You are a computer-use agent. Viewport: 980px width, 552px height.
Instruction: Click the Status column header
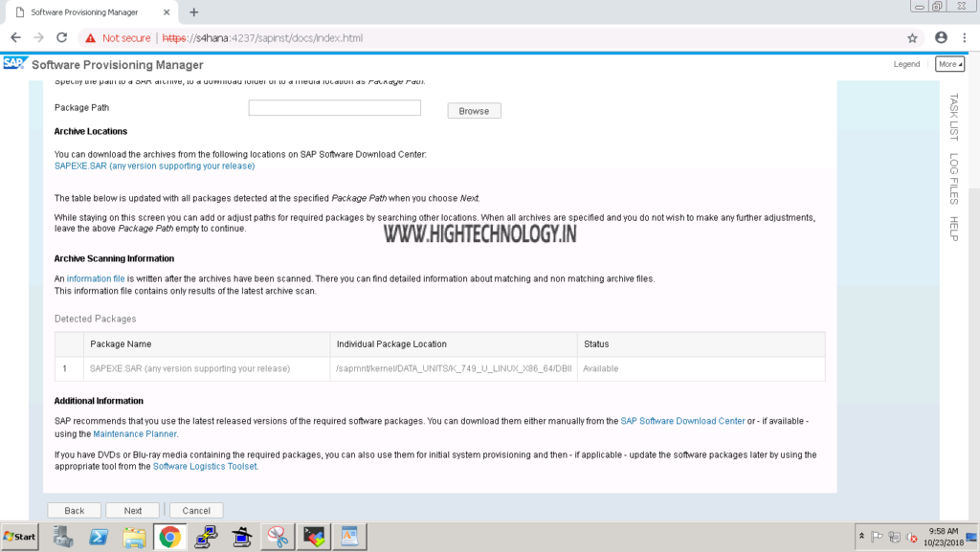point(702,344)
